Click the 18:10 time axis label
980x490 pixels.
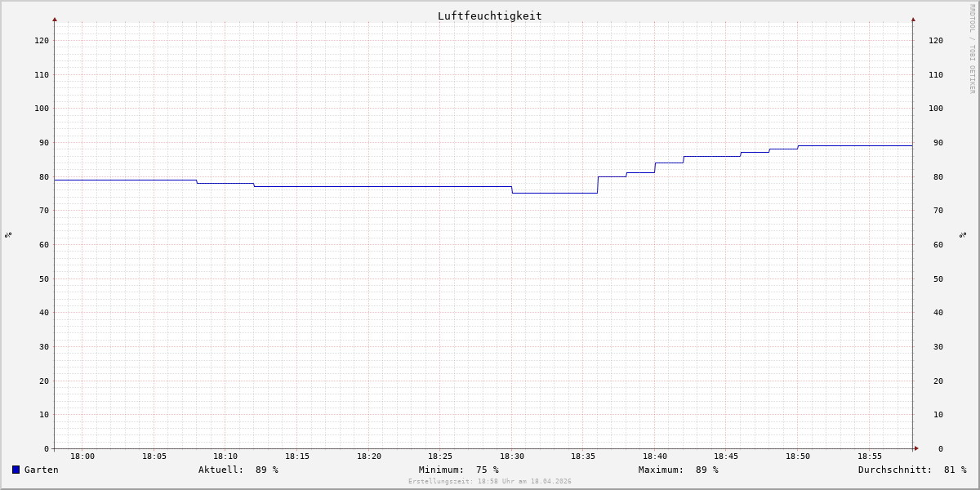[x=225, y=457]
